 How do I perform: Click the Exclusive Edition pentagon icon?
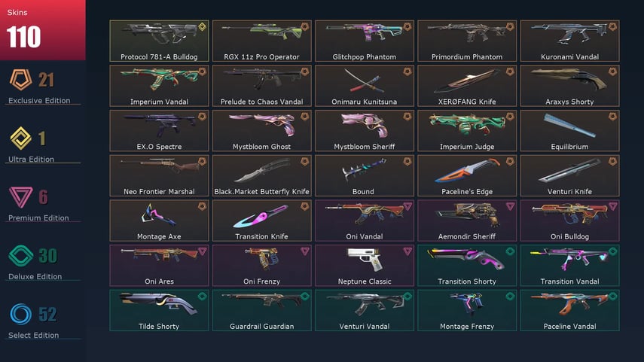coord(20,79)
